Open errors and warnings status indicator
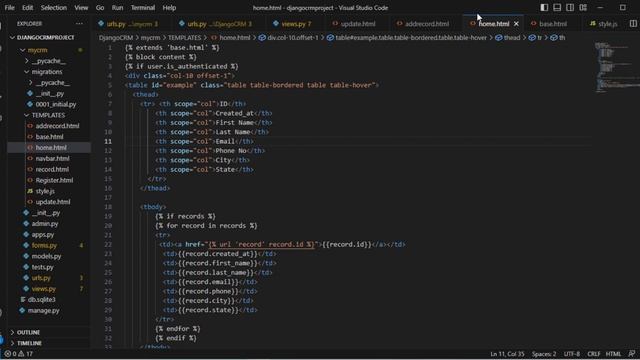The width and height of the screenshot is (640, 360). click(18, 354)
